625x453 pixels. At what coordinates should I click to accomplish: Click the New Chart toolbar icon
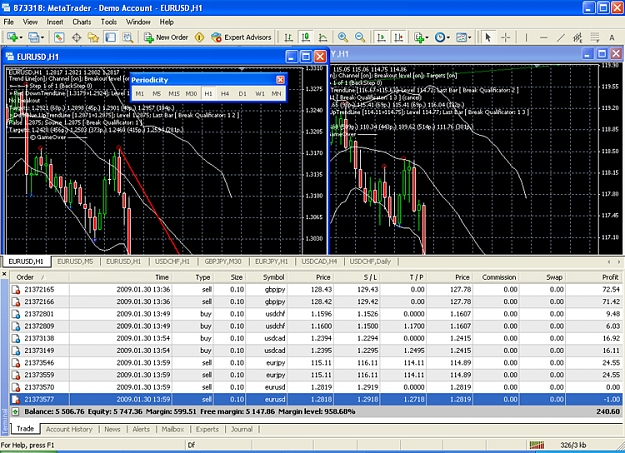click(x=12, y=37)
